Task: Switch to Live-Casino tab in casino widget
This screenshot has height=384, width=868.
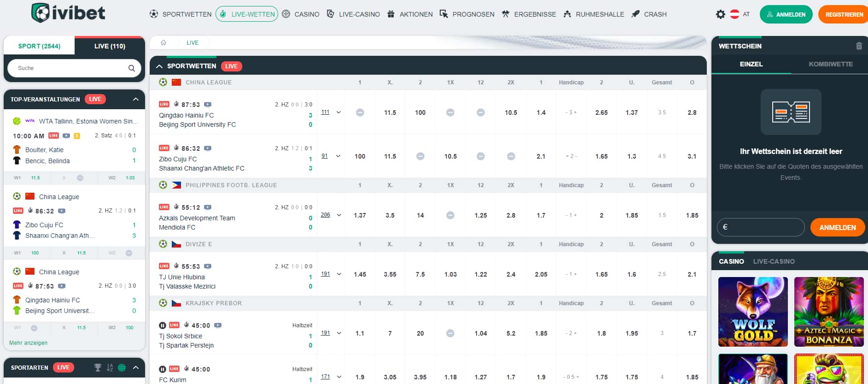Action: [774, 261]
